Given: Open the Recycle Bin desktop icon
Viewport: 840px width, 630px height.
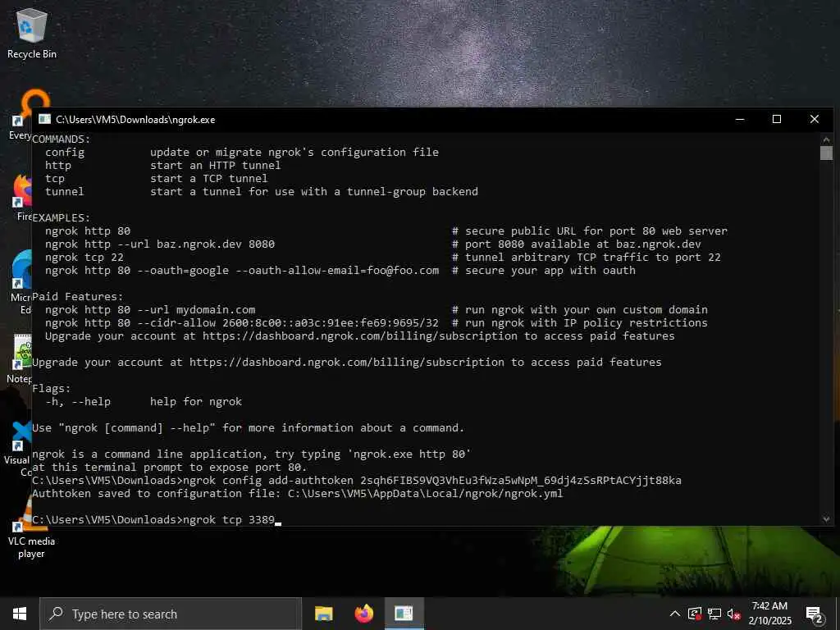Looking at the screenshot, I should point(32,33).
